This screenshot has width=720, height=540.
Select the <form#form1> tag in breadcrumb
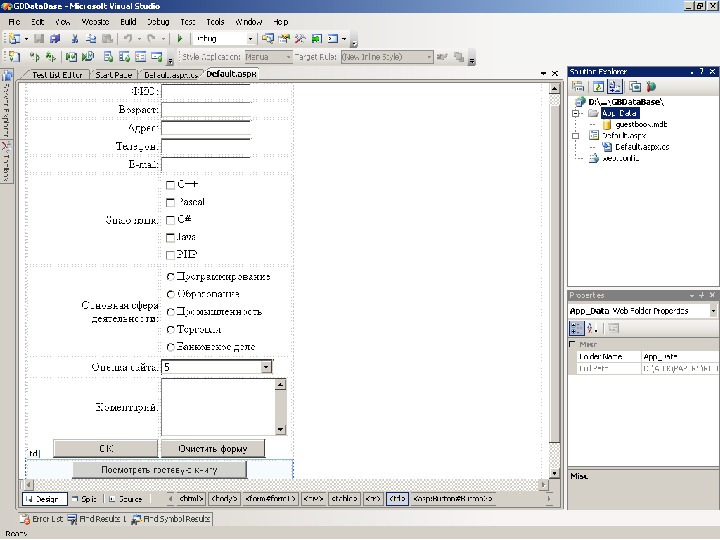pos(270,499)
